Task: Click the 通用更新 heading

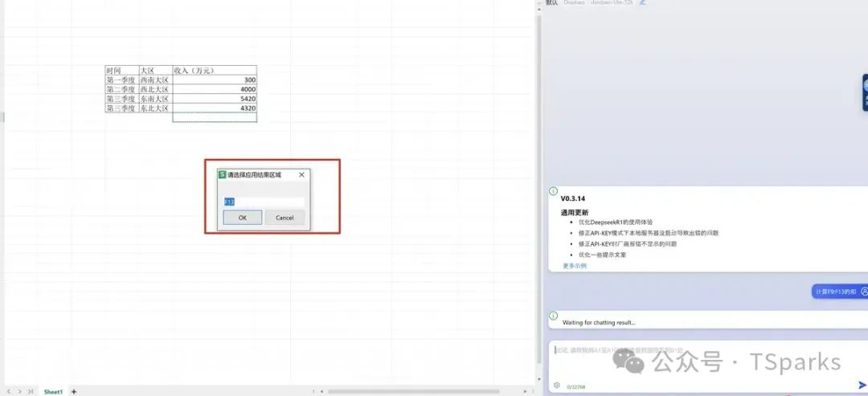Action: point(575,212)
